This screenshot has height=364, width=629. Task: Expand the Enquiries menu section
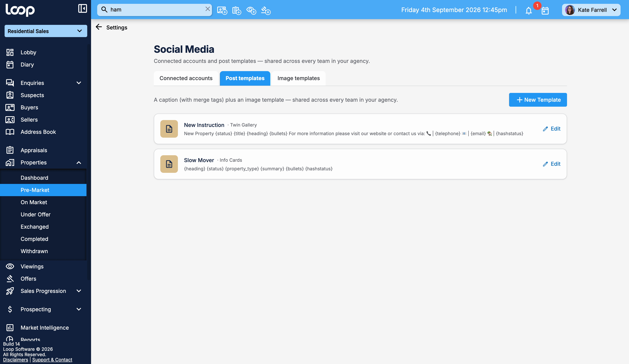79,83
